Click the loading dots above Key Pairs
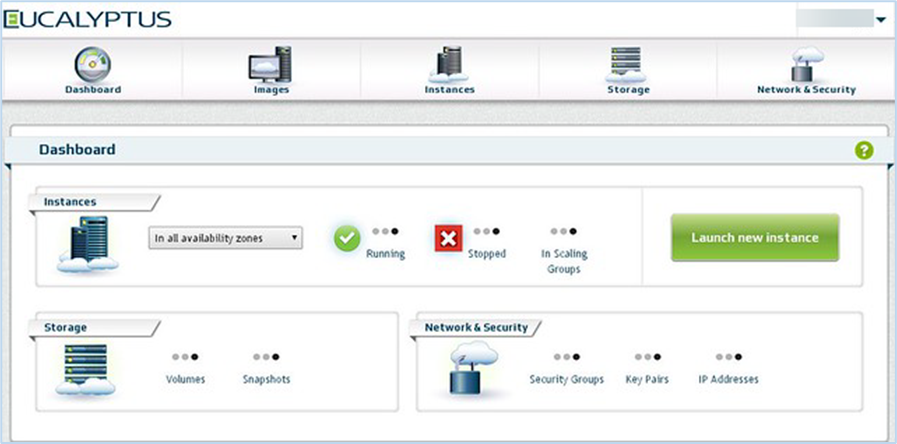Image resolution: width=897 pixels, height=444 pixels. point(648,357)
